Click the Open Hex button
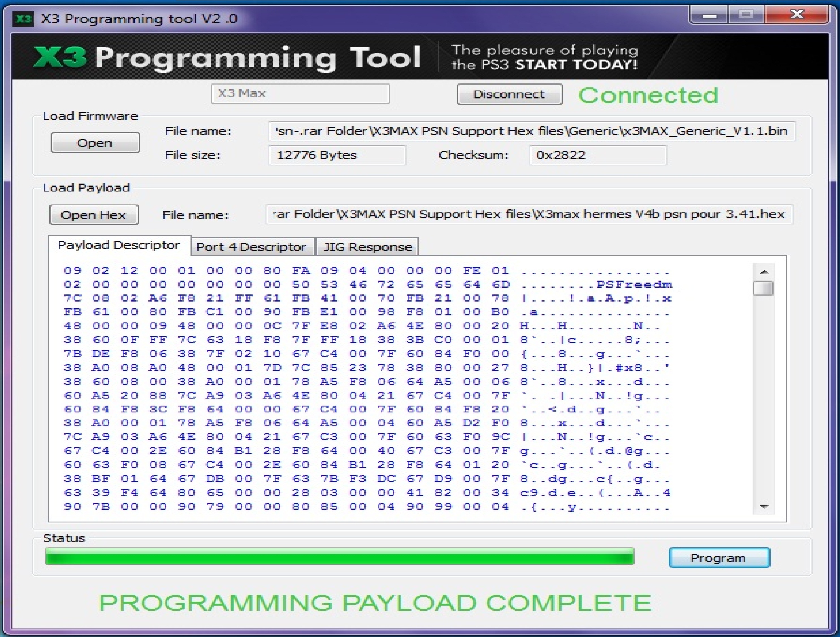840x637 pixels. (x=94, y=215)
